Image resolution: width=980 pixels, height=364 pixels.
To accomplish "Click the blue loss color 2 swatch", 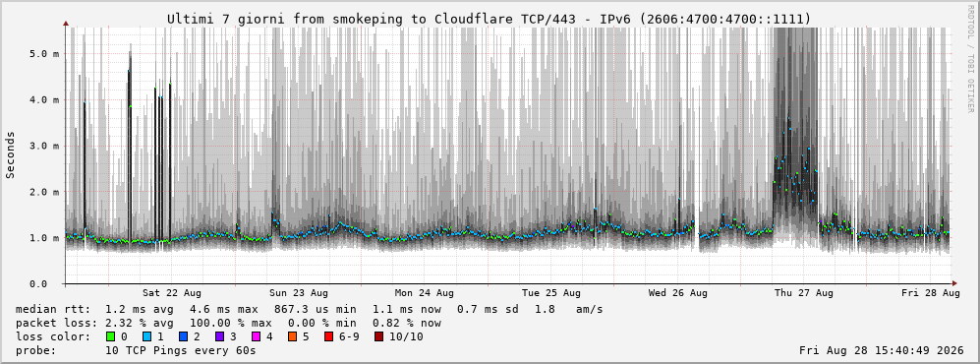I will pyautogui.click(x=182, y=337).
